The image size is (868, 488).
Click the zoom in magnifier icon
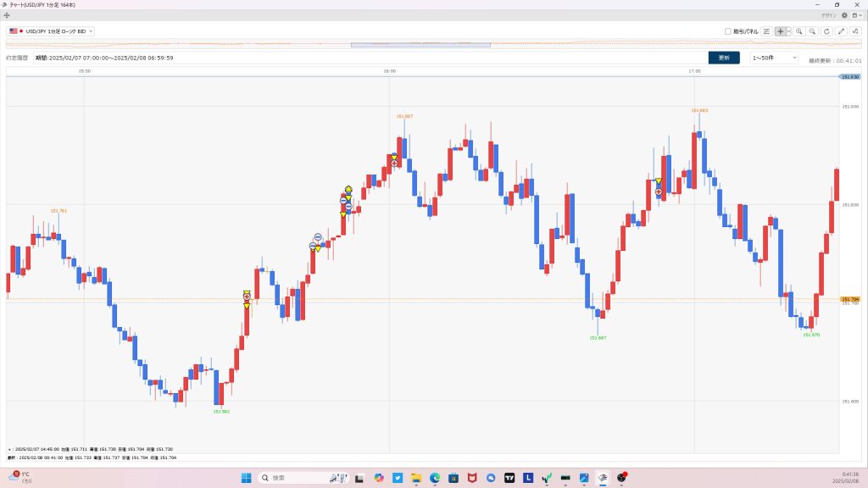798,31
